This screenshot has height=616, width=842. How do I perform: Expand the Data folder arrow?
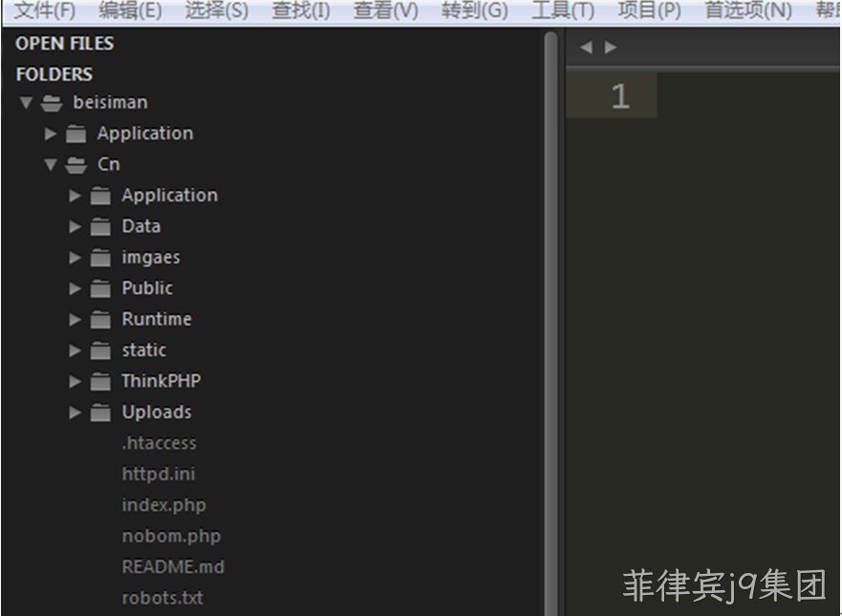[x=76, y=227]
